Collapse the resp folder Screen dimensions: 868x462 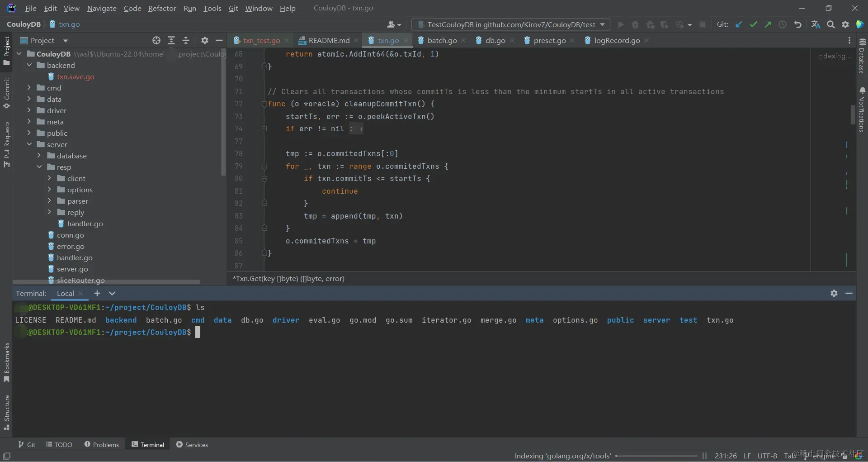pyautogui.click(x=39, y=167)
